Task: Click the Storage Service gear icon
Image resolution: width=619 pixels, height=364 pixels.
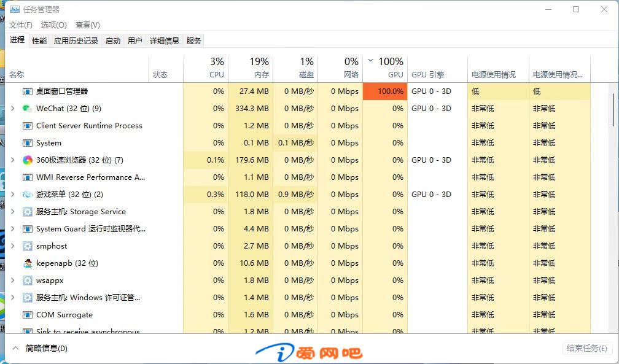Action: (27, 212)
